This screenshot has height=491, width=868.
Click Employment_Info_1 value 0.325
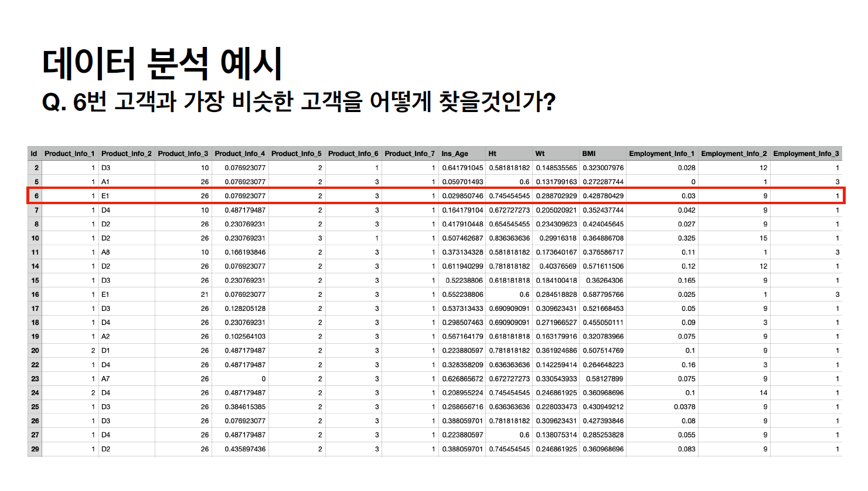(686, 238)
